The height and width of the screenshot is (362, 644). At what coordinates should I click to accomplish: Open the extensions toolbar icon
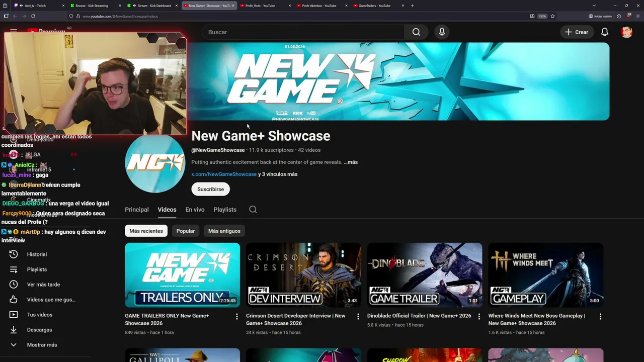(619, 16)
